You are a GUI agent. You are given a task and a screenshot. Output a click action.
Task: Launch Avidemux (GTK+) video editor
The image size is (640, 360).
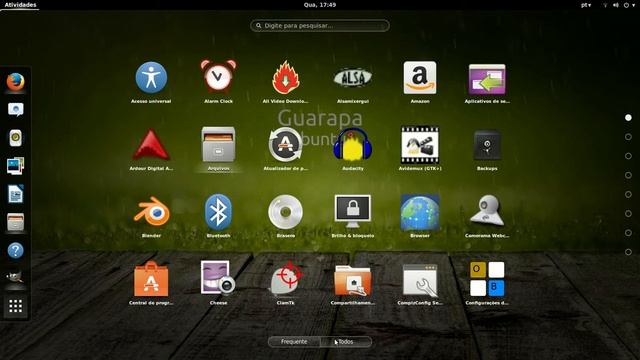click(420, 144)
